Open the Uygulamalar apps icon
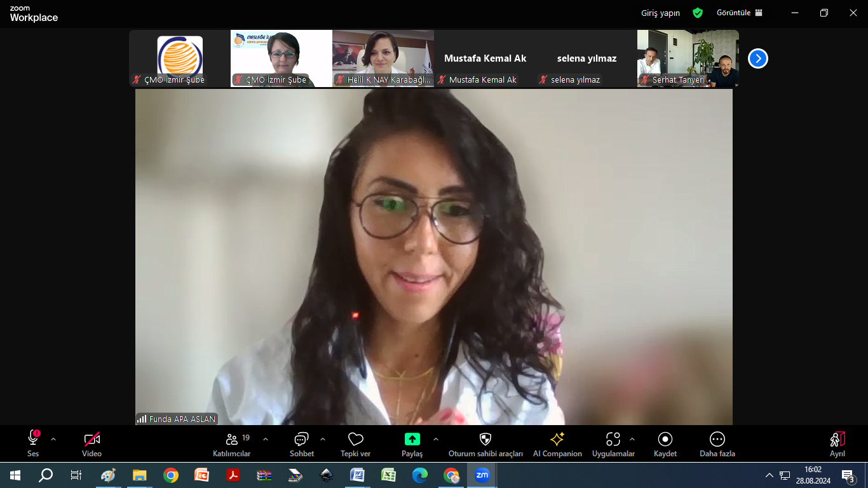 pyautogui.click(x=613, y=440)
